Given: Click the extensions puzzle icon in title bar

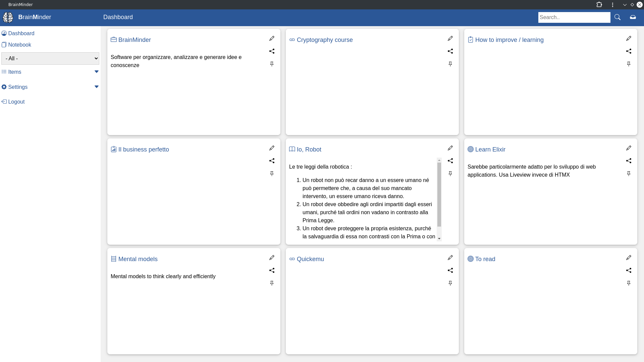Looking at the screenshot, I should [x=599, y=5].
